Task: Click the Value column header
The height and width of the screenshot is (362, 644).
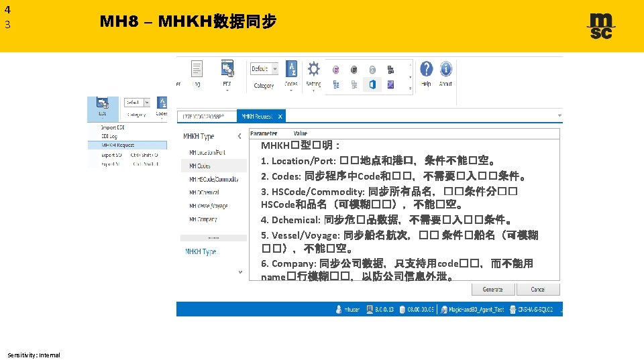Action: click(x=301, y=133)
